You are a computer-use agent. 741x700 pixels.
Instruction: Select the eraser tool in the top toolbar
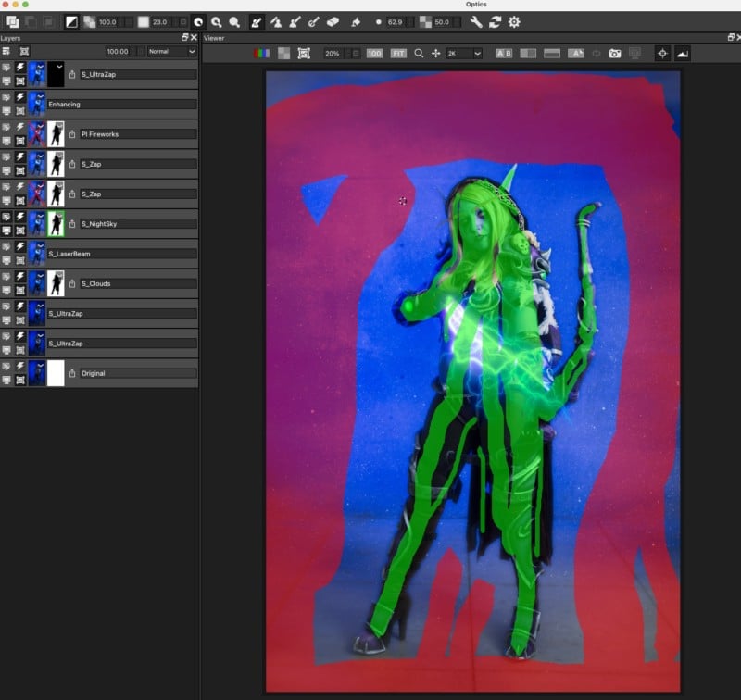333,22
